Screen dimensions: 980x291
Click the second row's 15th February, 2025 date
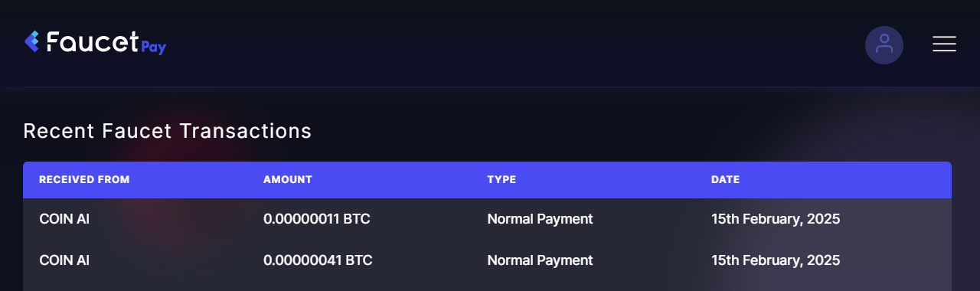pyautogui.click(x=776, y=260)
